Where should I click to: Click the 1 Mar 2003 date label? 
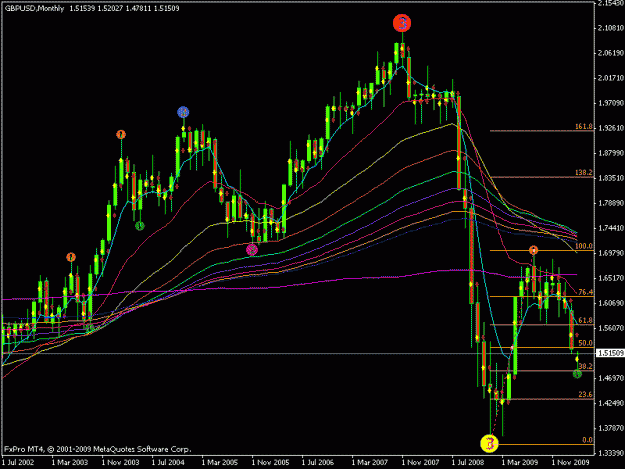[x=70, y=462]
